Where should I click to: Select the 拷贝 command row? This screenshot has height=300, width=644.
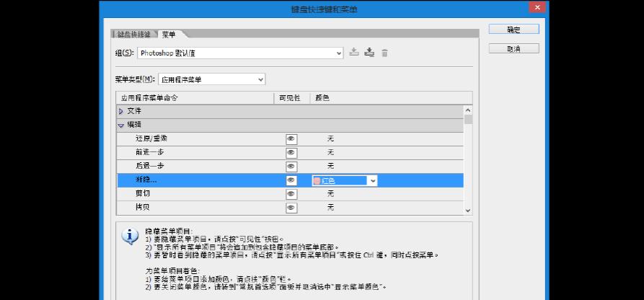tap(291, 208)
